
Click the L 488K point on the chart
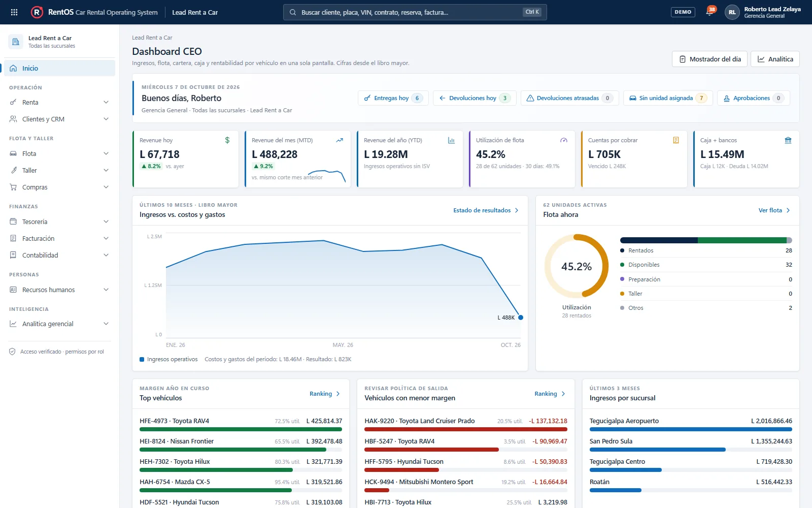[521, 317]
